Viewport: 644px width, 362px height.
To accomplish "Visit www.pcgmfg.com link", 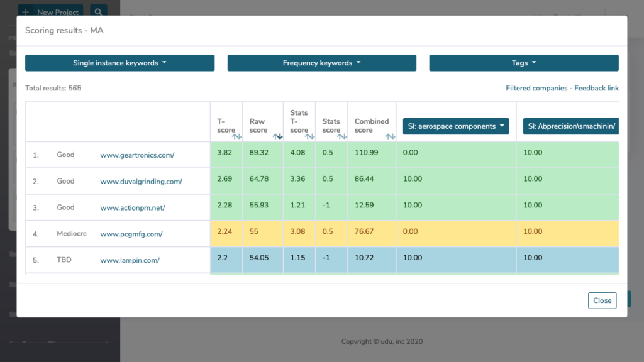I will (131, 234).
